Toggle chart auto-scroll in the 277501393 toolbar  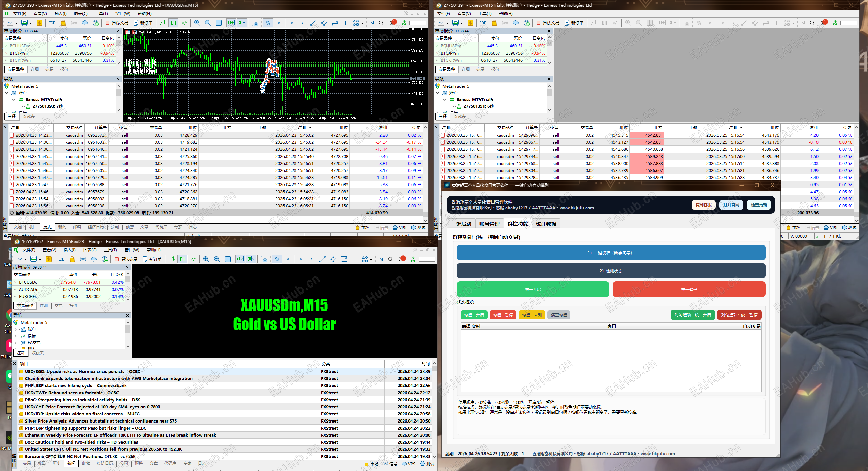(231, 23)
